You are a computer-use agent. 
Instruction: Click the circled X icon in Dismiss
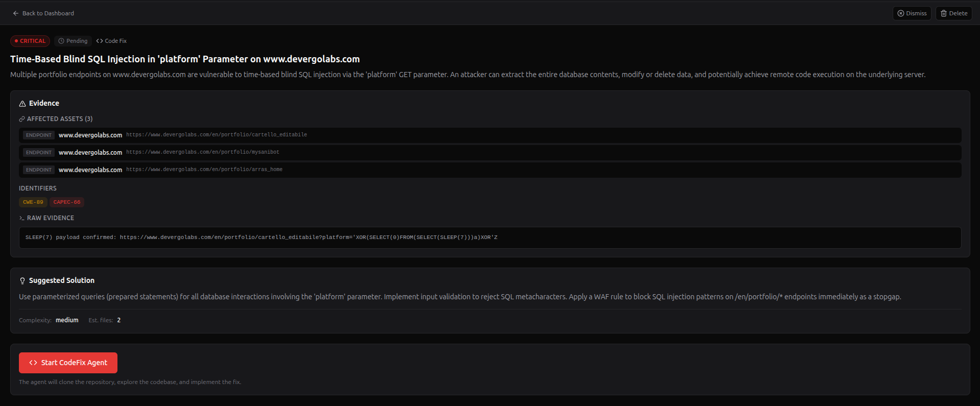click(x=901, y=13)
